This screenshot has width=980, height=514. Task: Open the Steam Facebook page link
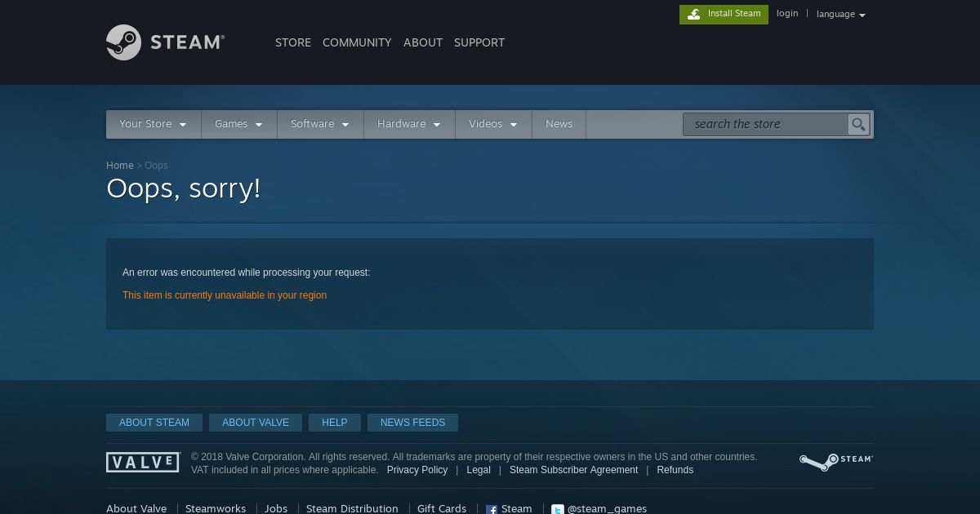(x=509, y=508)
